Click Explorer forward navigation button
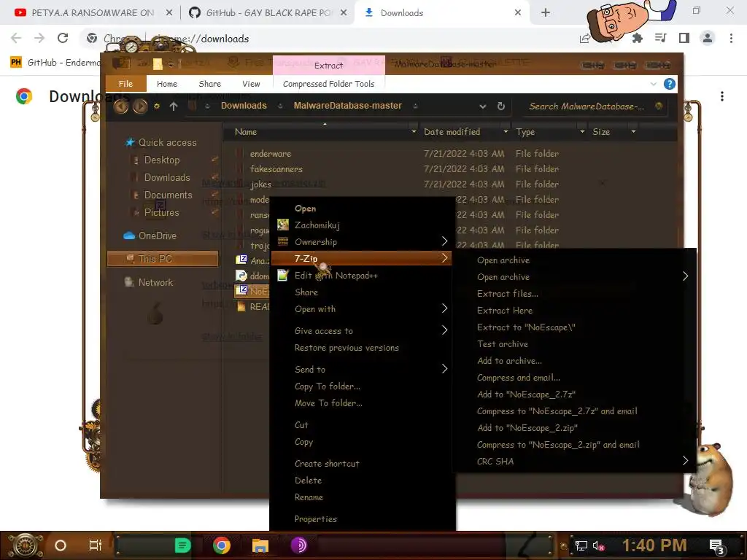Viewport: 747px width, 560px height. (x=139, y=106)
